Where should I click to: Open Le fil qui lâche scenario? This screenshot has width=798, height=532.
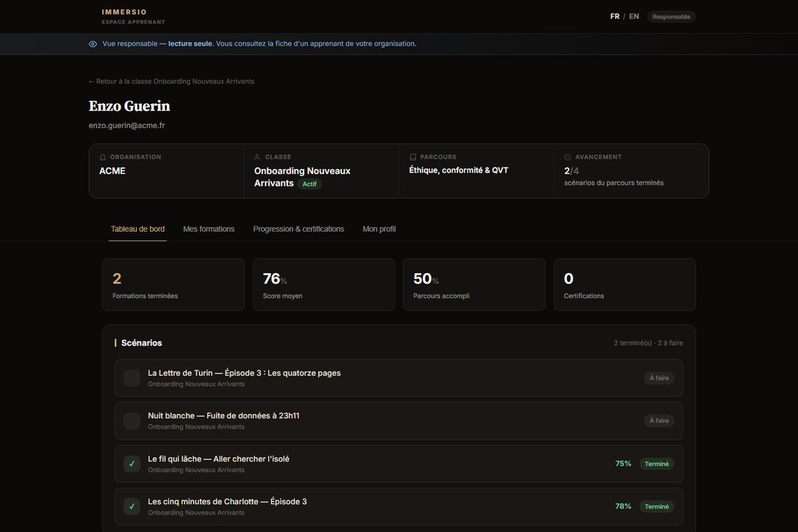[x=399, y=464]
